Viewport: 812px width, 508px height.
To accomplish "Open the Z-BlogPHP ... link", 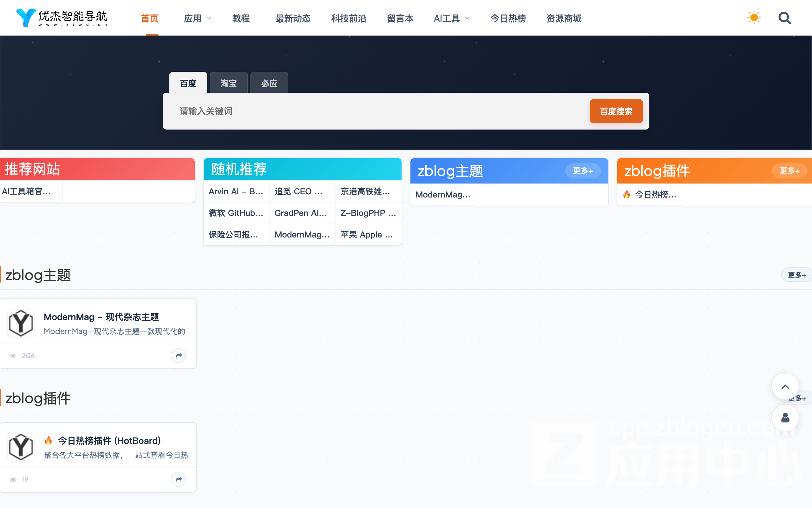I will pos(368,213).
